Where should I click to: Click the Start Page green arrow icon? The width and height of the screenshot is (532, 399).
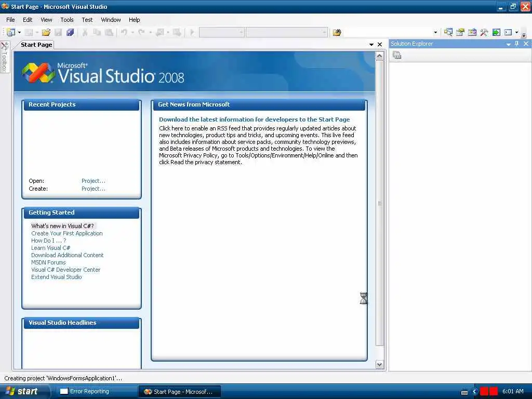point(496,33)
